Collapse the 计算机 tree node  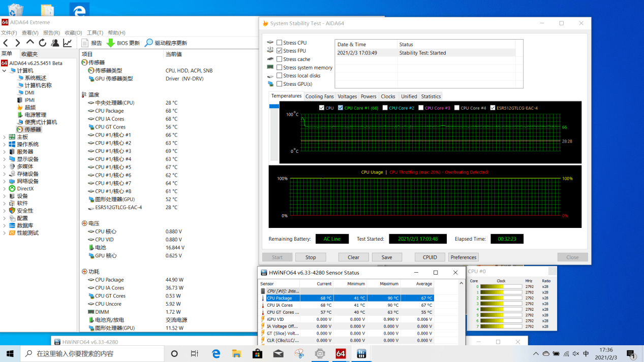click(5, 71)
